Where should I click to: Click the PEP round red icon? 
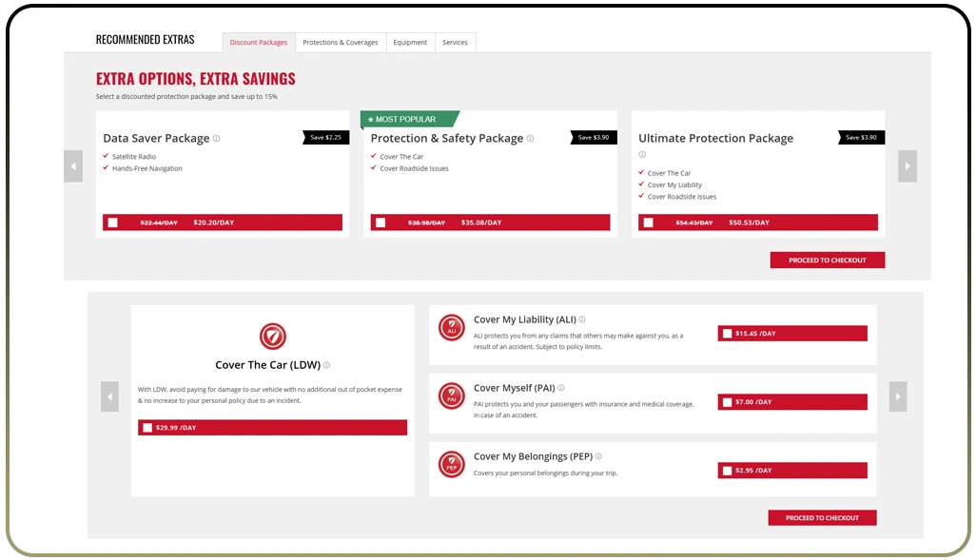click(451, 465)
